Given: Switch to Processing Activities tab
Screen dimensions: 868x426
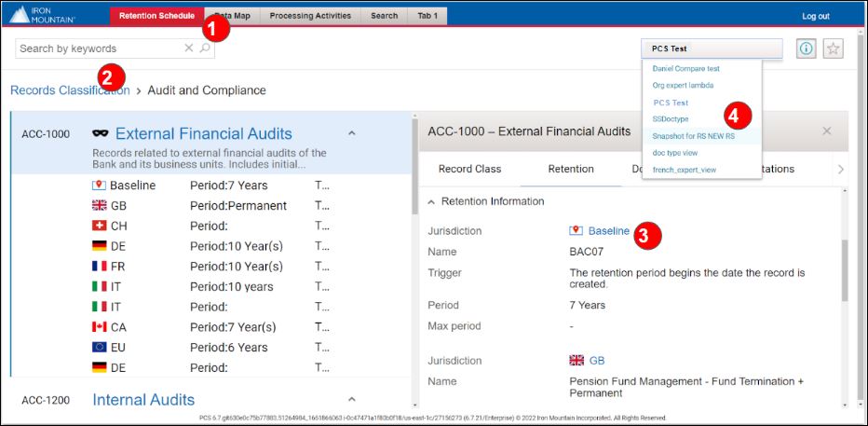Looking at the screenshot, I should pos(310,16).
